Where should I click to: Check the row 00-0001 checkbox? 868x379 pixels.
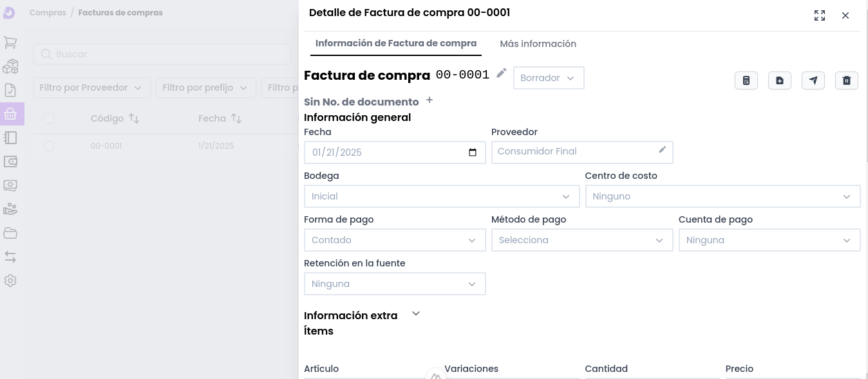click(49, 146)
